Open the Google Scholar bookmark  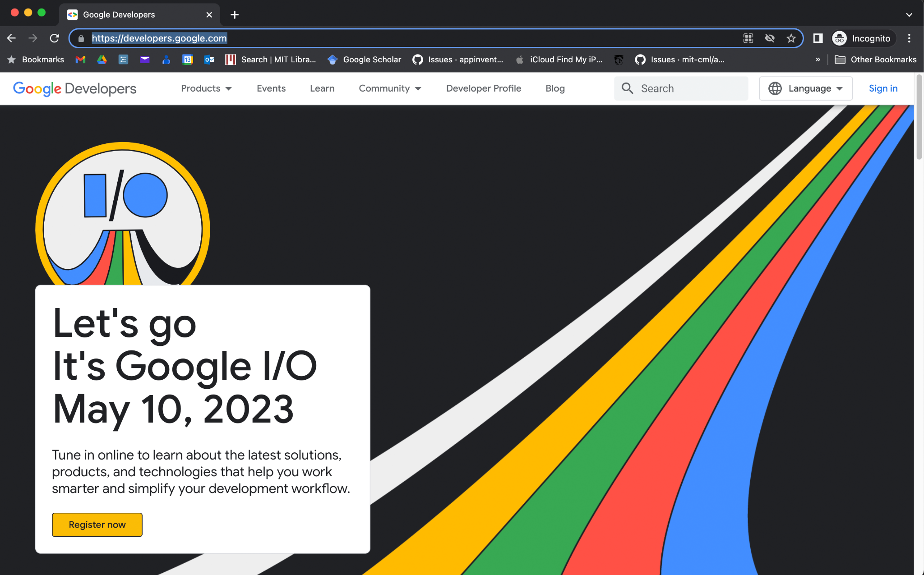(365, 60)
